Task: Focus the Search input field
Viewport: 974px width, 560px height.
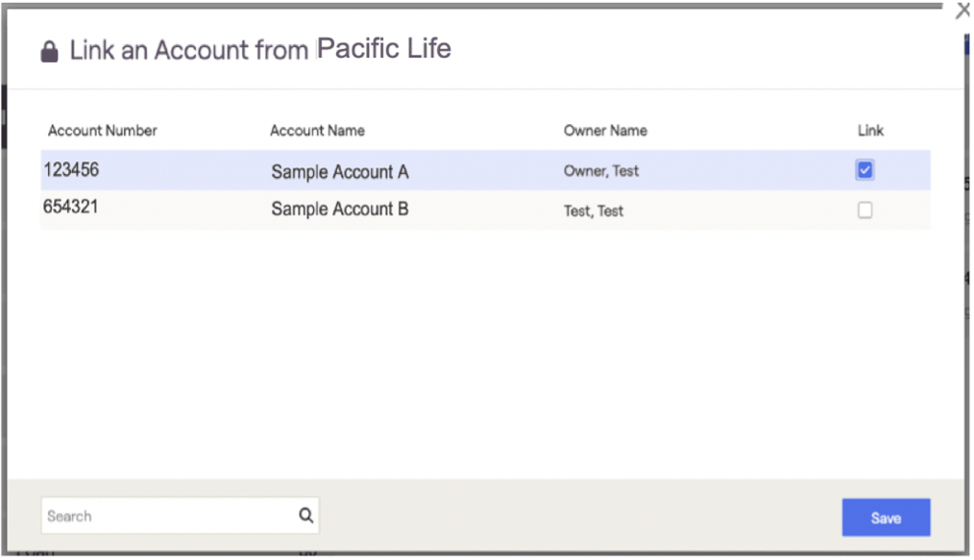Action: [x=168, y=516]
